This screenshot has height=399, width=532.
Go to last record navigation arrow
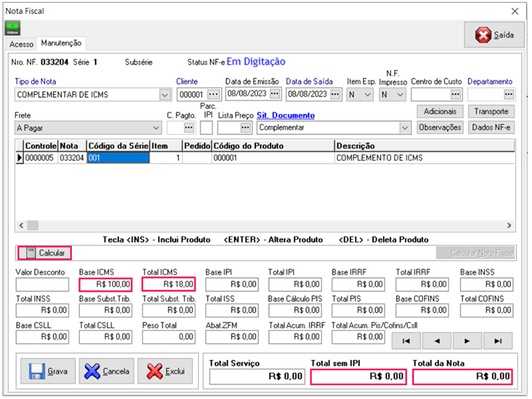coord(498,340)
